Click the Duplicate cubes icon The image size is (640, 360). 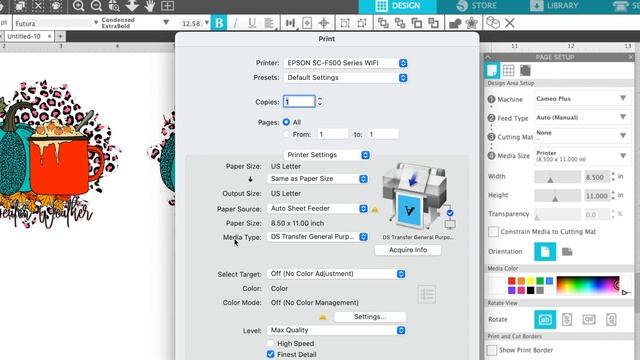[493, 23]
